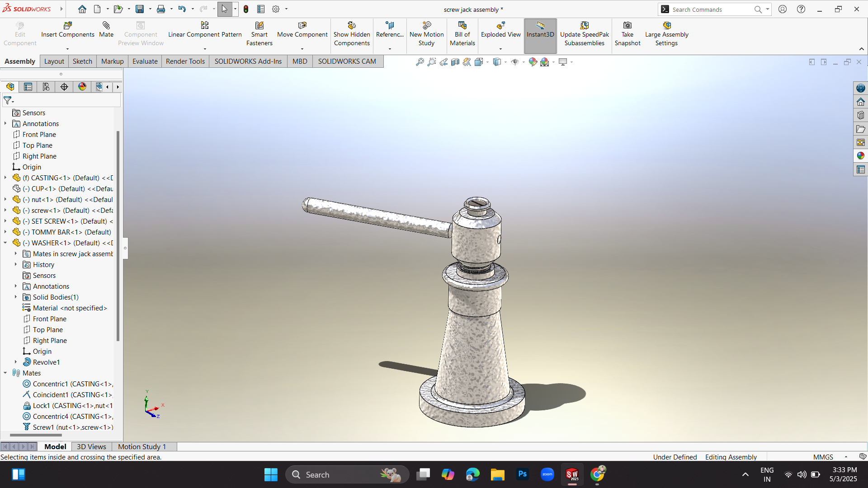Click the Smart Fasteners tool
The image size is (868, 488).
pyautogui.click(x=259, y=34)
